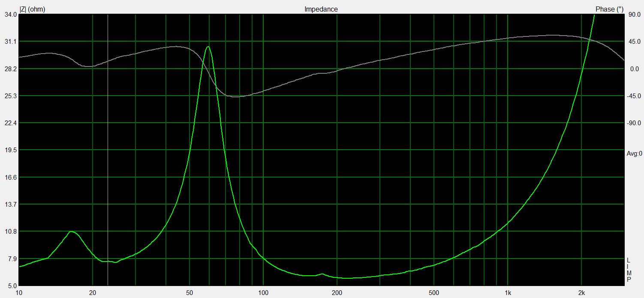Click the "1k" frequency axis label

508,293
